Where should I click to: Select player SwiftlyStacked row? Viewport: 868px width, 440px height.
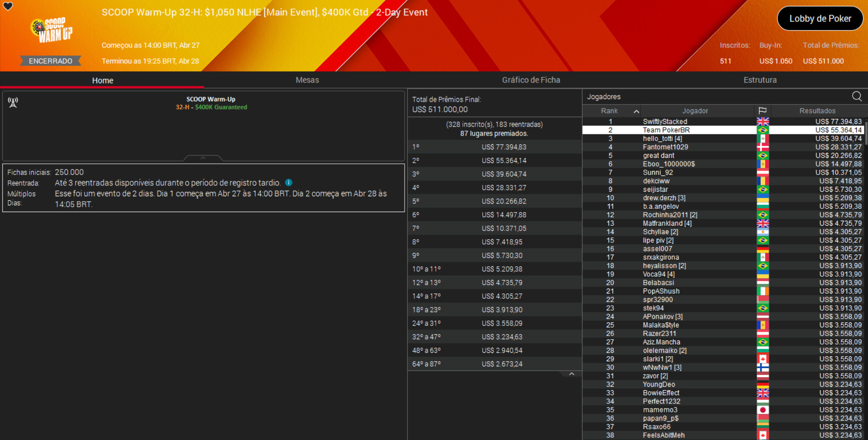coord(723,122)
